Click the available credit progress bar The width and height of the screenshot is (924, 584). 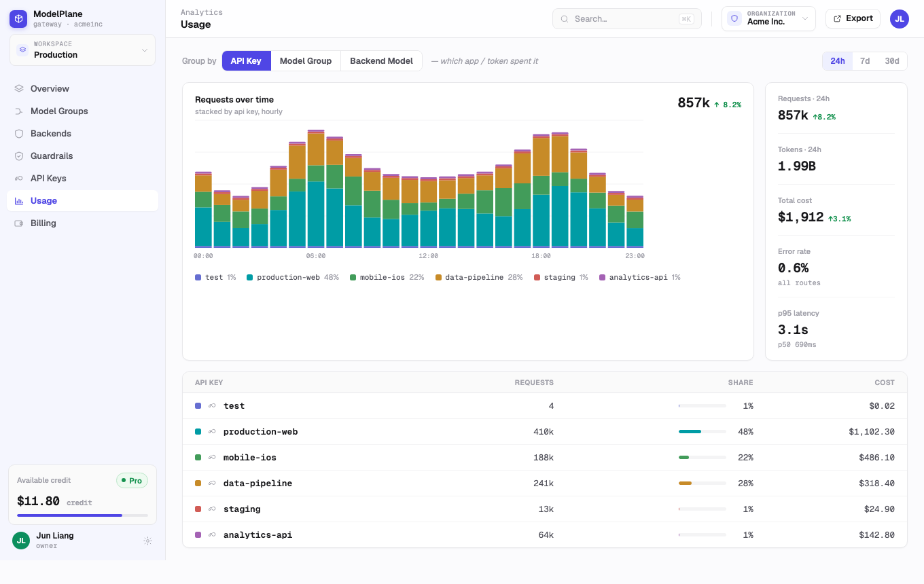pos(82,515)
